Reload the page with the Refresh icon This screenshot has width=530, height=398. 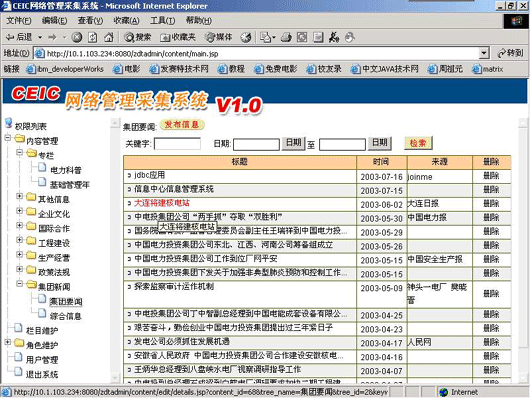coord(93,37)
